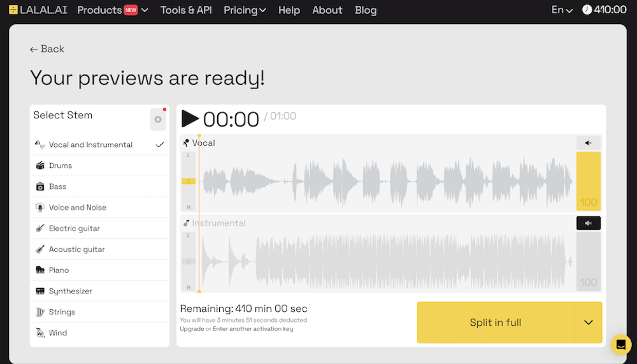Open the Products dropdown menu
Screen dimensions: 637x364
pos(113,10)
